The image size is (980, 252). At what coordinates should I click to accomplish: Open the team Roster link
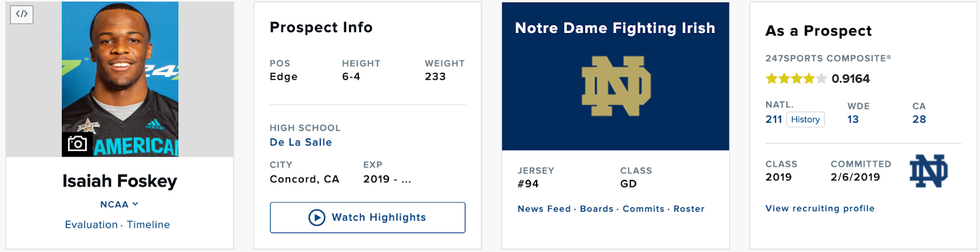tap(689, 209)
